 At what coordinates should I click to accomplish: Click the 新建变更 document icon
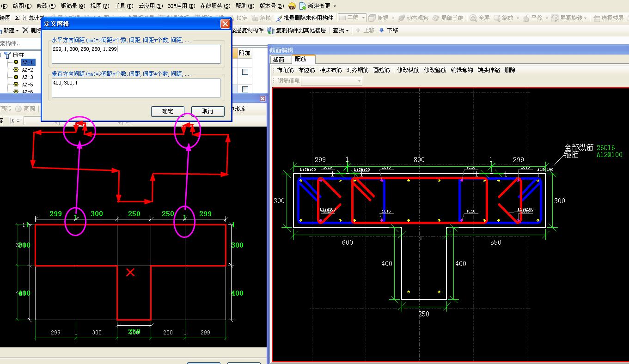[303, 6]
